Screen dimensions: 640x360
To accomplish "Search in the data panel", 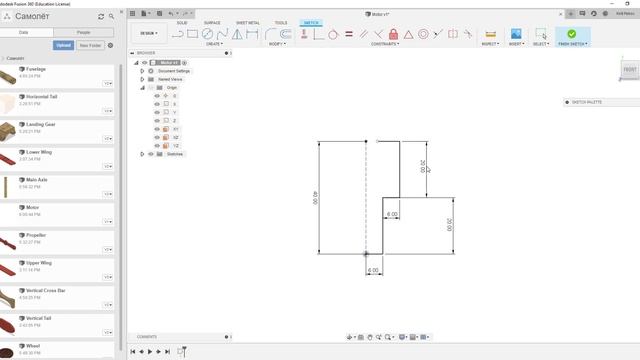I will 111,16.
